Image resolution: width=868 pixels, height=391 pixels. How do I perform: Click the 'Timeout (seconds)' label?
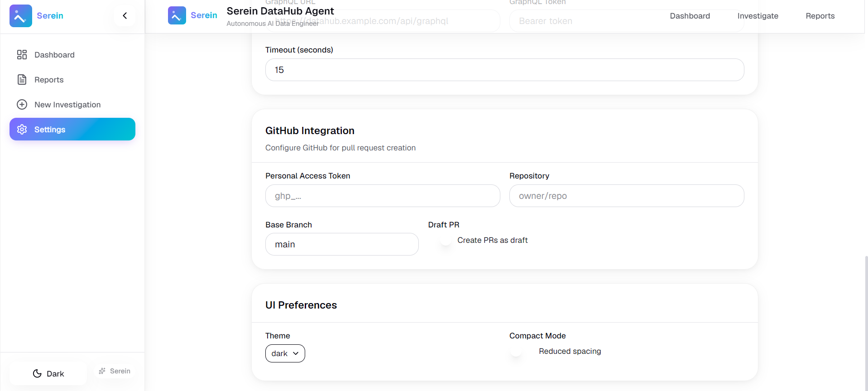[x=299, y=50]
